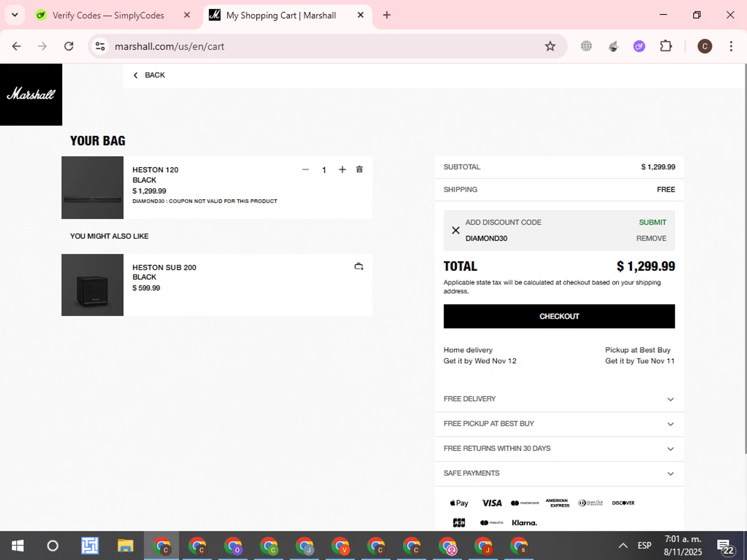The height and width of the screenshot is (560, 747).
Task: Click the HESTON SUB 200 product name
Action: click(x=164, y=267)
